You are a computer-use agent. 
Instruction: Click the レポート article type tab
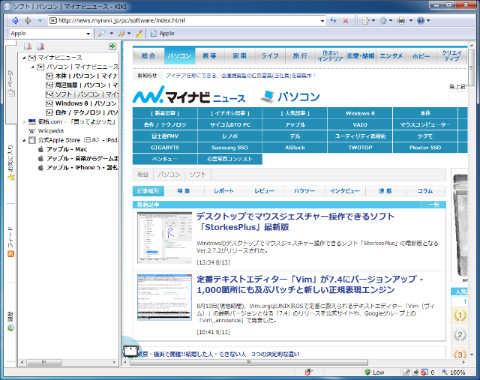coord(224,191)
